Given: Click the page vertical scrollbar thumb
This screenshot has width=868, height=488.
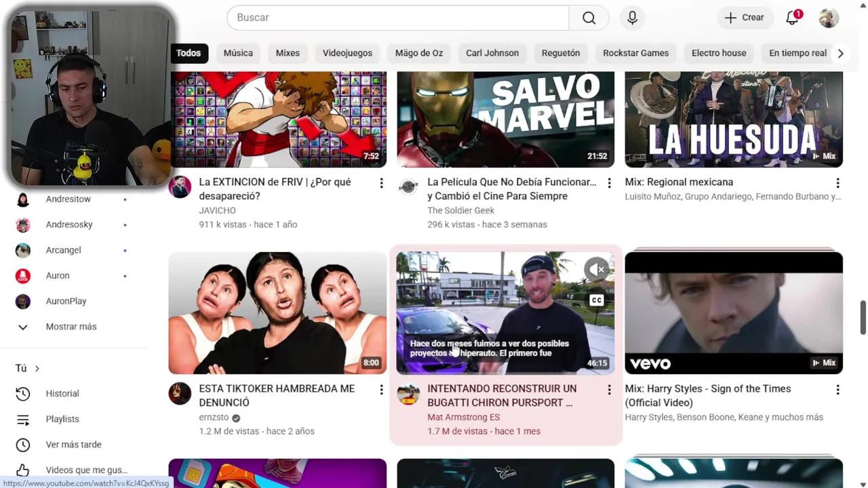Looking at the screenshot, I should click(863, 317).
